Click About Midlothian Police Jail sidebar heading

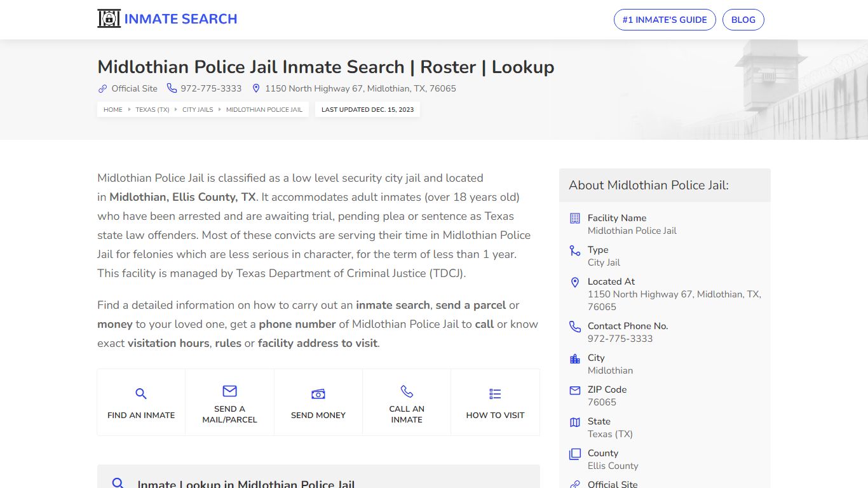[649, 185]
